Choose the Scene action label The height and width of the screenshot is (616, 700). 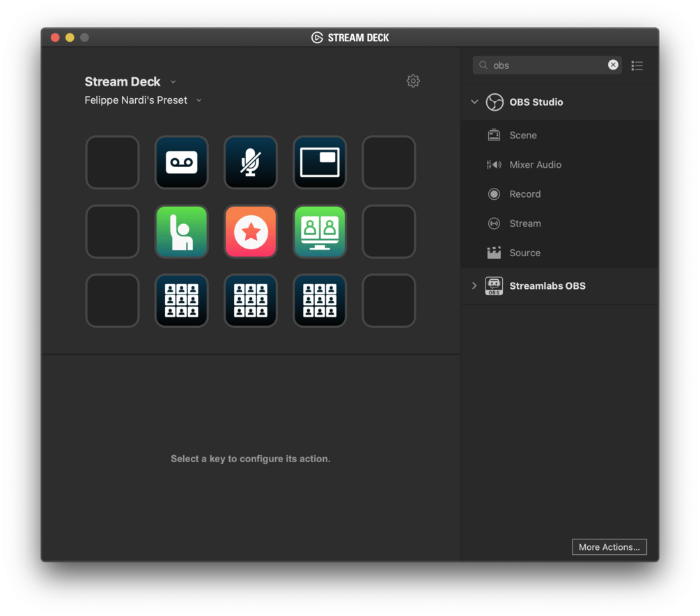tap(523, 135)
